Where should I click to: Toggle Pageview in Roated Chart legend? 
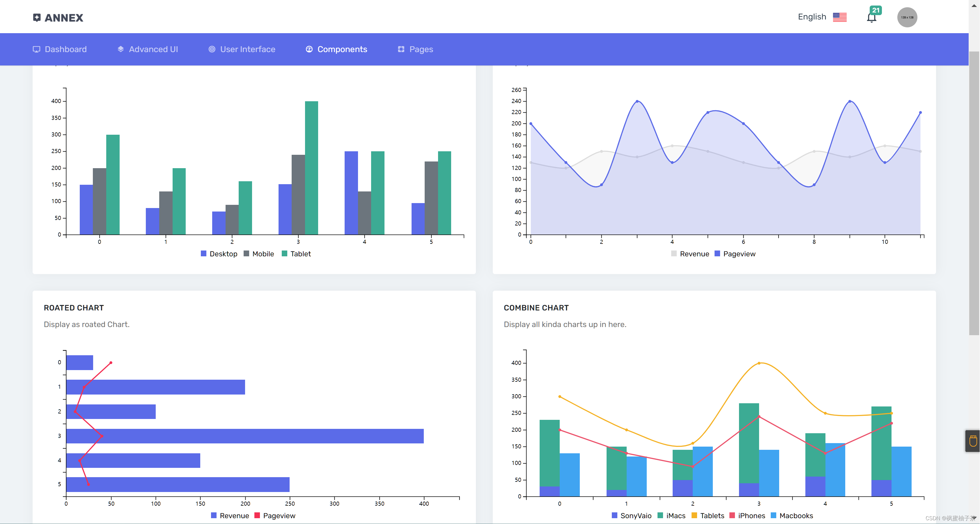[275, 516]
